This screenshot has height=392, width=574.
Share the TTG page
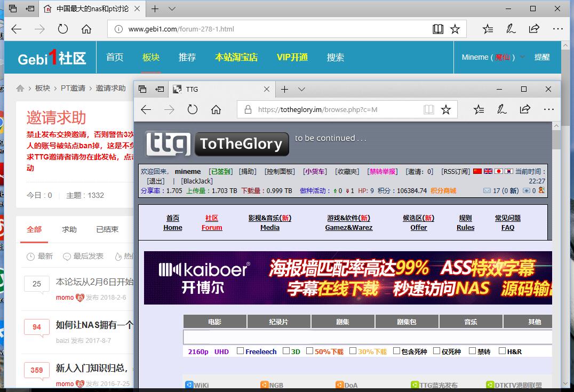tap(525, 109)
